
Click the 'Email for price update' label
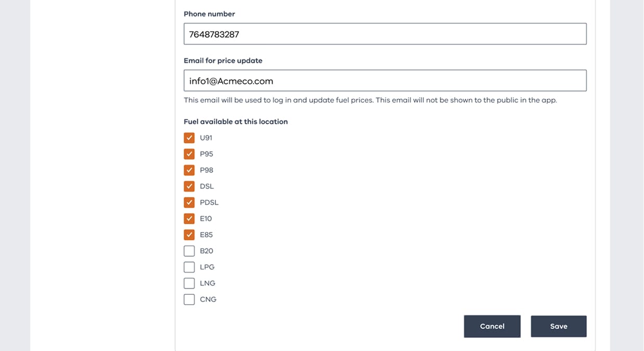pos(223,61)
